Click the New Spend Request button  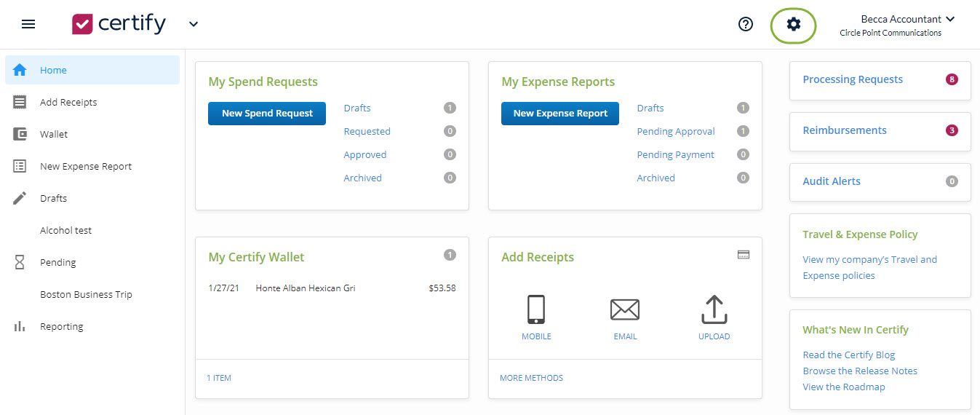pyautogui.click(x=267, y=114)
